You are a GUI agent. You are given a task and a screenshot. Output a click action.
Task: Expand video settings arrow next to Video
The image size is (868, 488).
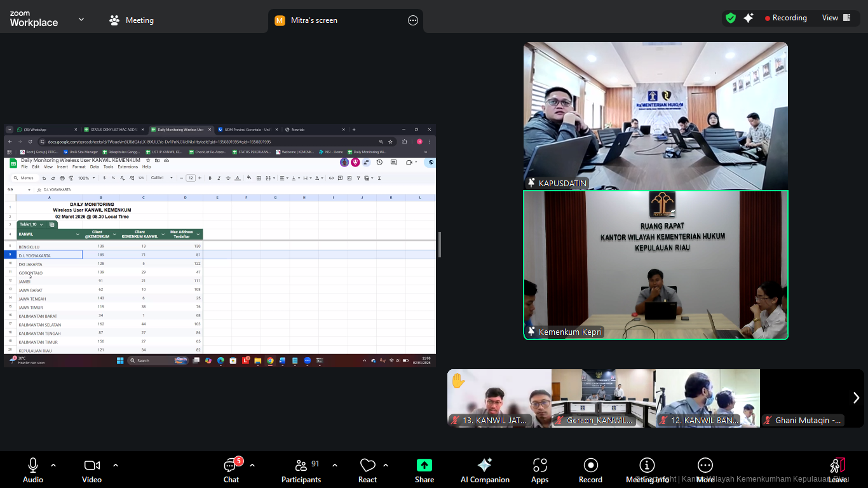[x=116, y=465]
